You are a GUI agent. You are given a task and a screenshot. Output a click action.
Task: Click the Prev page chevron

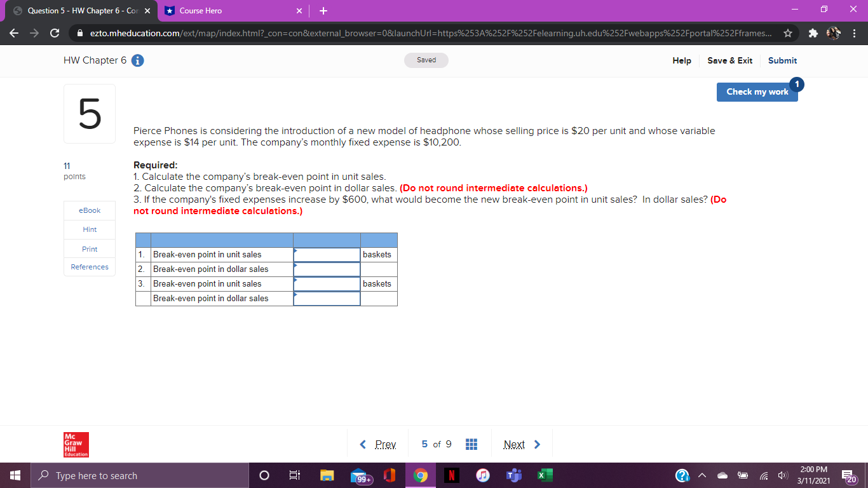pyautogui.click(x=363, y=444)
